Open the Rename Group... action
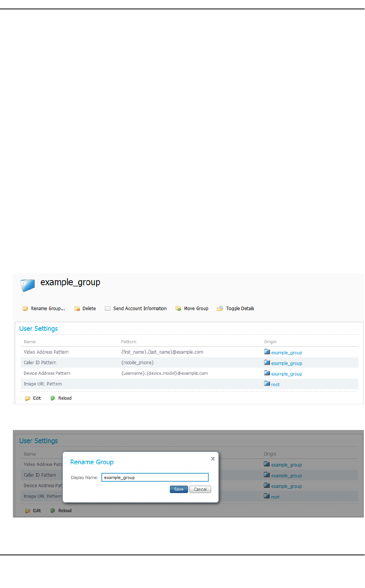This screenshot has height=588, width=365. click(48, 309)
